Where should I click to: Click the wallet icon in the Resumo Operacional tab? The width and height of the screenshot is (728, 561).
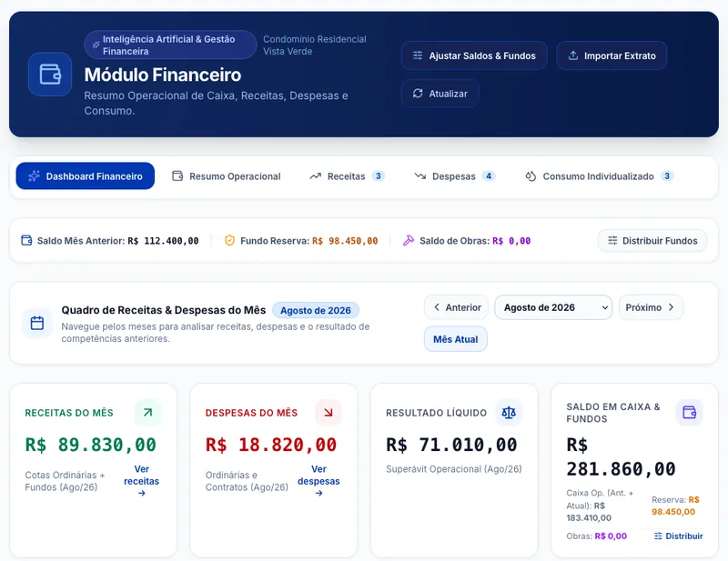[x=177, y=175]
